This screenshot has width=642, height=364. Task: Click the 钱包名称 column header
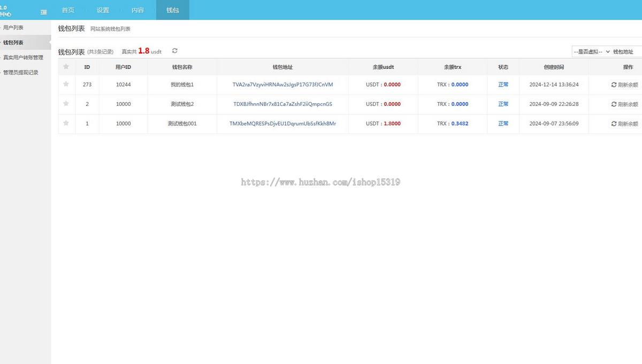click(x=182, y=67)
